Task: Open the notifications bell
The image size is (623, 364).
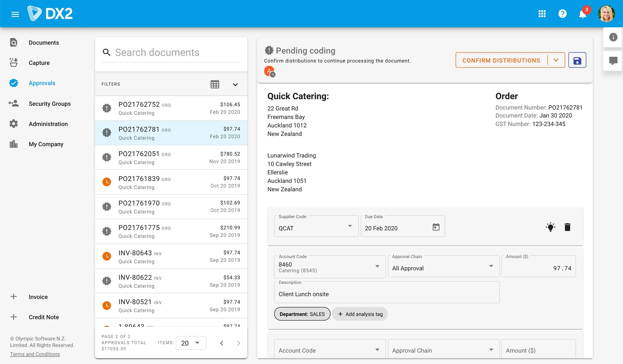Action: pyautogui.click(x=582, y=14)
